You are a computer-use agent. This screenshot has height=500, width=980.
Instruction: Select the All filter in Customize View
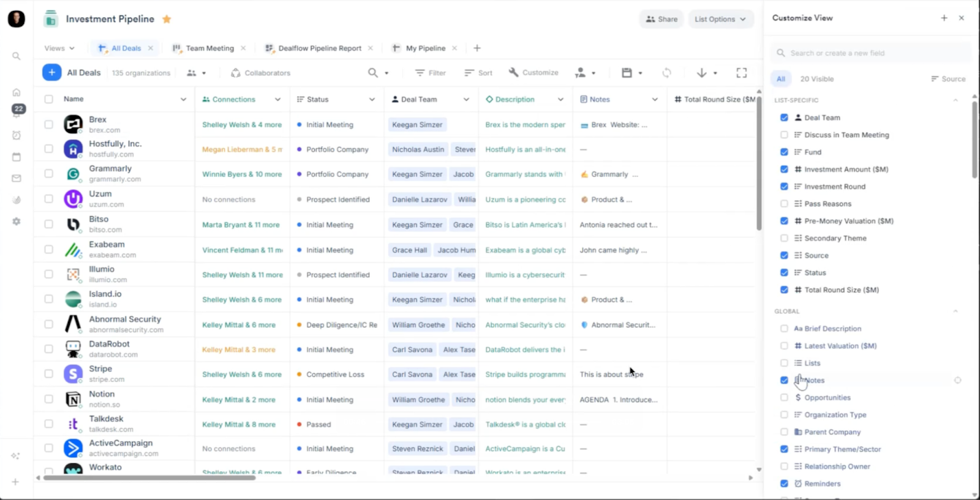click(x=780, y=79)
